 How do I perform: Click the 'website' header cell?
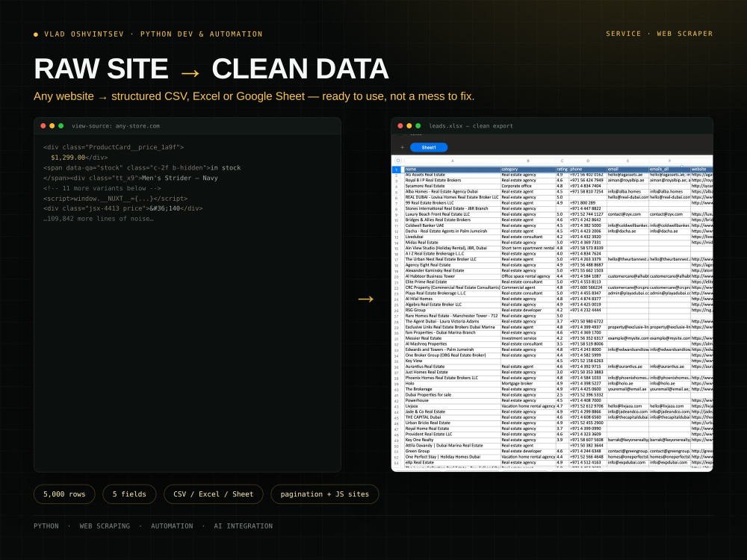click(x=701, y=169)
